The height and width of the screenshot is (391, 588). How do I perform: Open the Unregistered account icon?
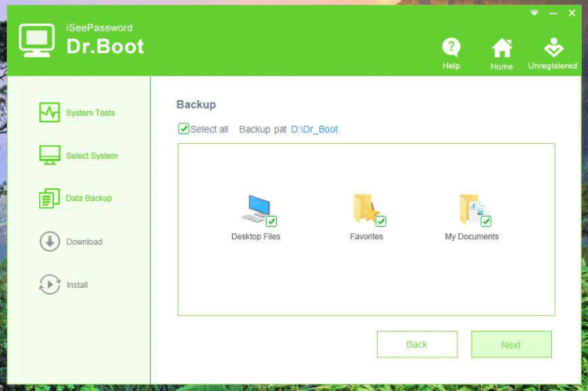tap(553, 48)
